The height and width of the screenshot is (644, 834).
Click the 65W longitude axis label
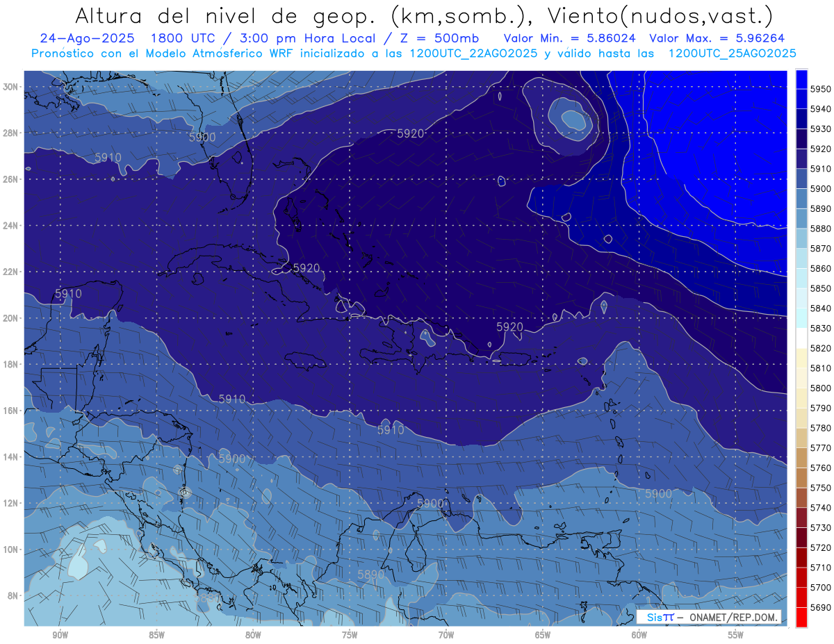point(543,635)
